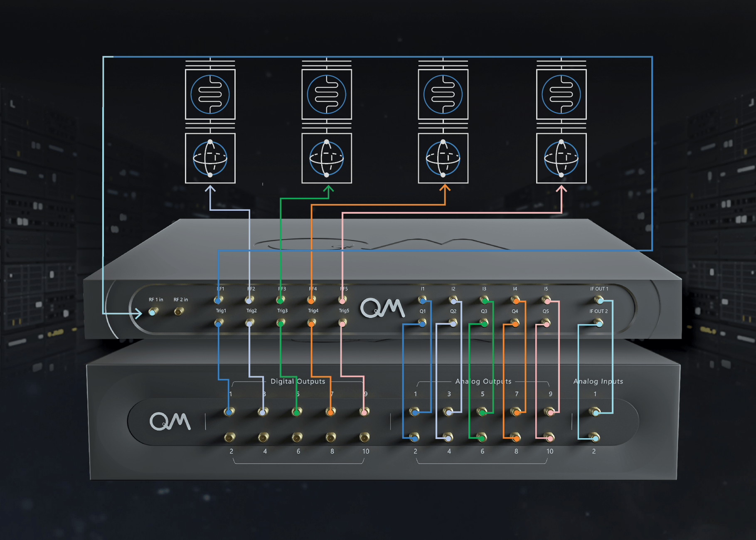This screenshot has height=540, width=756.
Task: Select the pink RF5 output connector
Action: [x=342, y=300]
